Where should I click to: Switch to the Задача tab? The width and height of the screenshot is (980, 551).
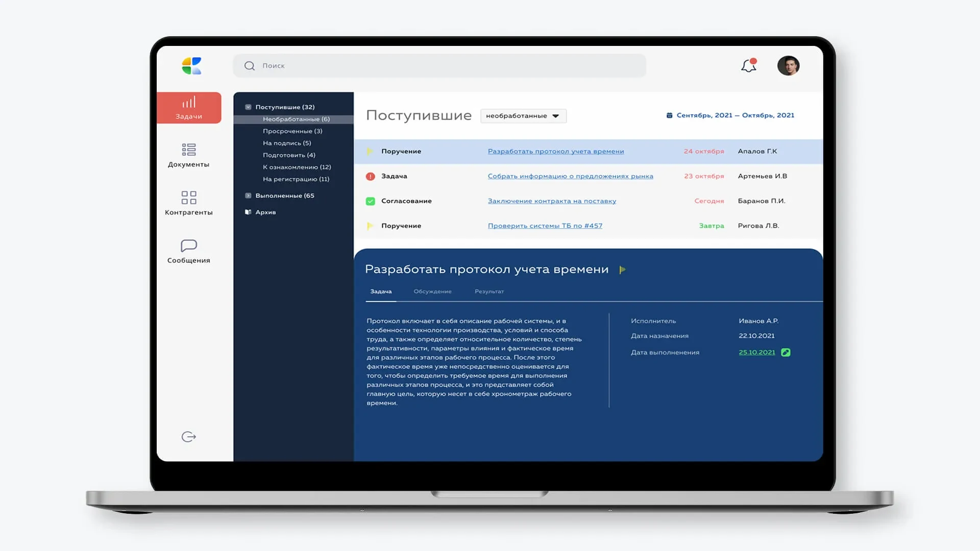click(x=381, y=292)
